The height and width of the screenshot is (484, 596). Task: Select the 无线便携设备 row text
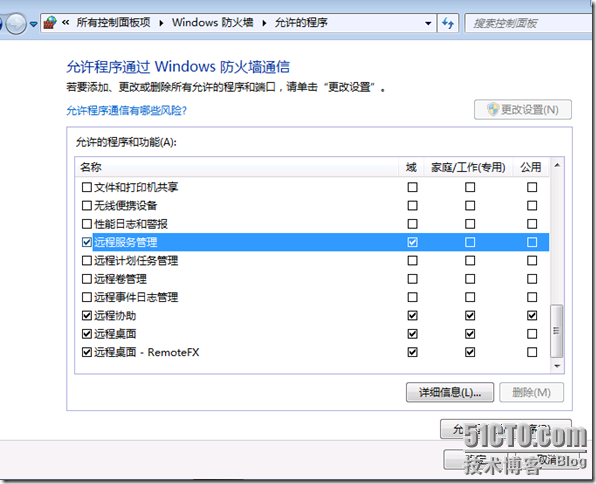126,206
